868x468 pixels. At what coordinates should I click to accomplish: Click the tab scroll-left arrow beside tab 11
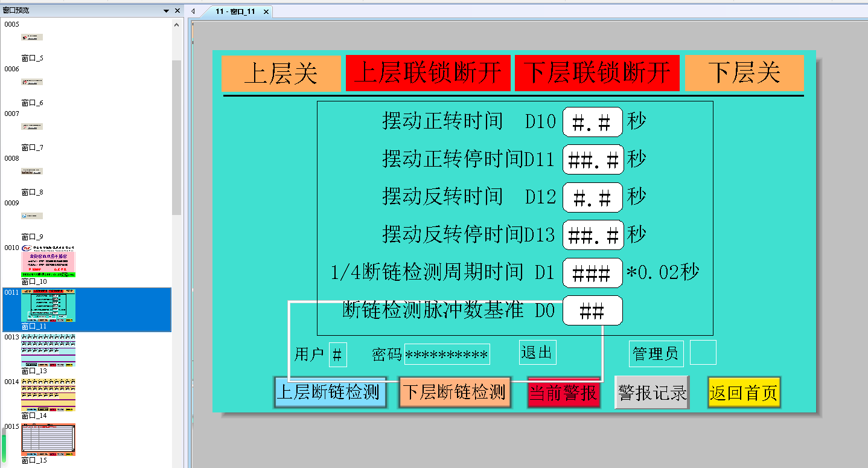(193, 11)
